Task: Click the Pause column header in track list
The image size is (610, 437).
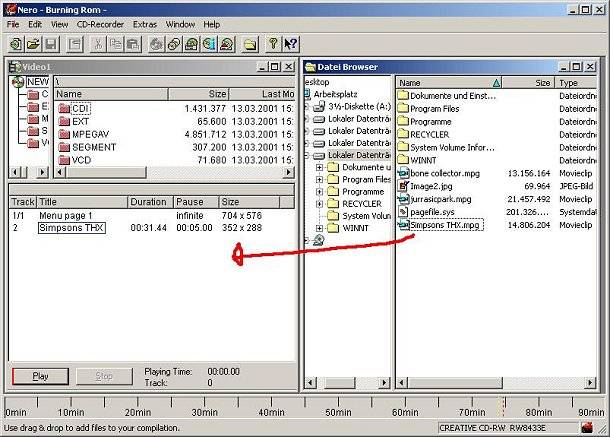Action: 196,202
